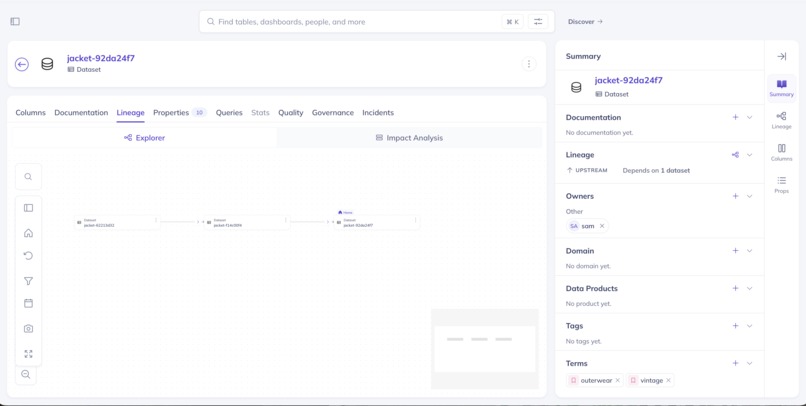Add an owner with the plus icon
Image resolution: width=806 pixels, height=406 pixels.
[735, 196]
